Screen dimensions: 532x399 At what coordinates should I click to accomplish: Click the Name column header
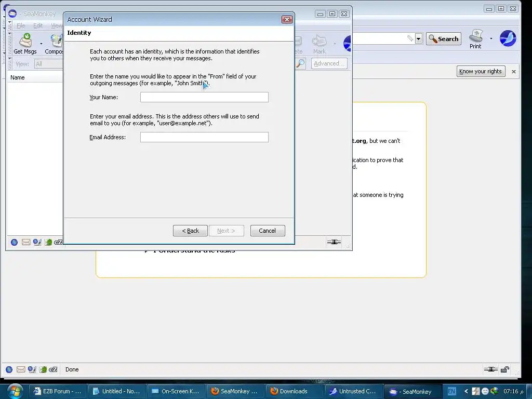pos(17,77)
